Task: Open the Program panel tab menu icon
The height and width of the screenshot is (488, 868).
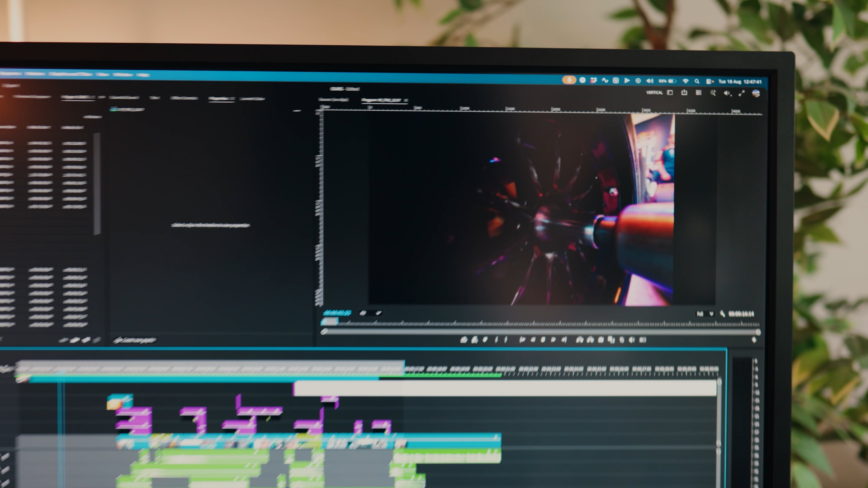Action: click(406, 100)
